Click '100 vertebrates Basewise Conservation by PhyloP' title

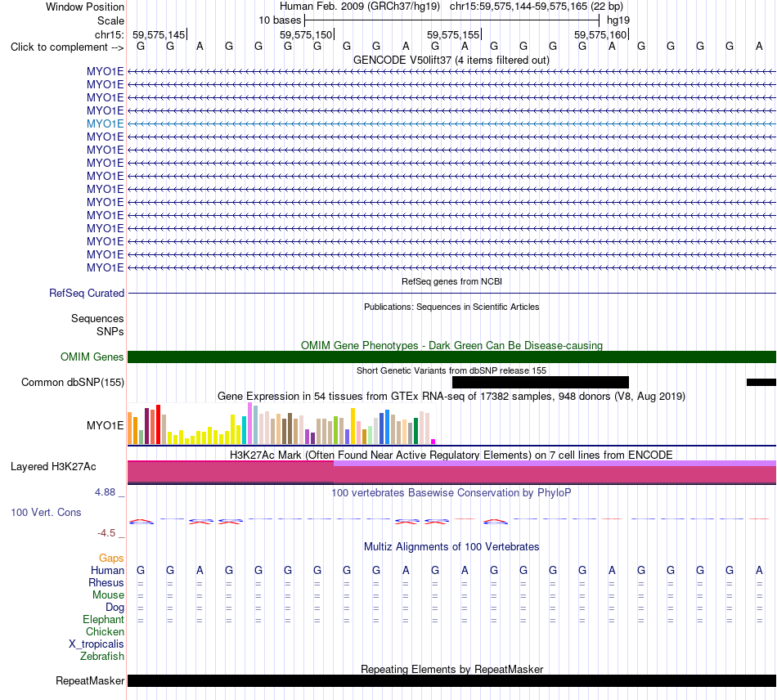451,492
